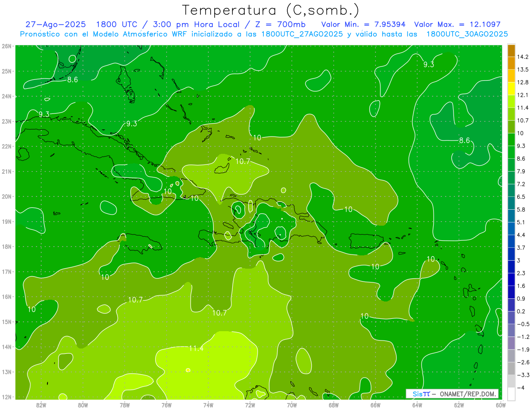Click latitude axis label "22N"
The width and height of the screenshot is (532, 411).
point(7,146)
